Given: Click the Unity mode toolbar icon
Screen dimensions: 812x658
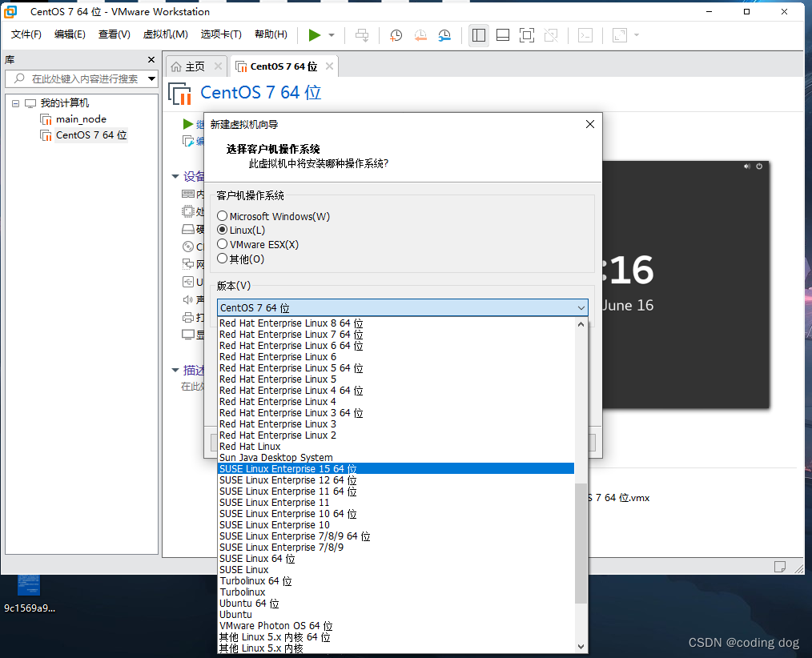Looking at the screenshot, I should tap(551, 35).
